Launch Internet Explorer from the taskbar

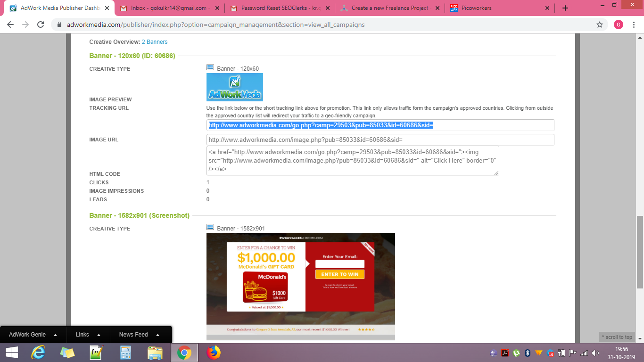coord(38,353)
